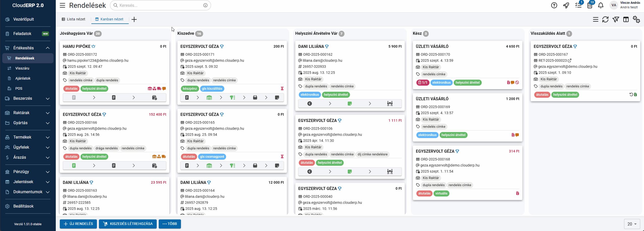Viewport: 644px width, 231px height.
Task: Open the page size dropdown showing 20
Action: click(632, 224)
